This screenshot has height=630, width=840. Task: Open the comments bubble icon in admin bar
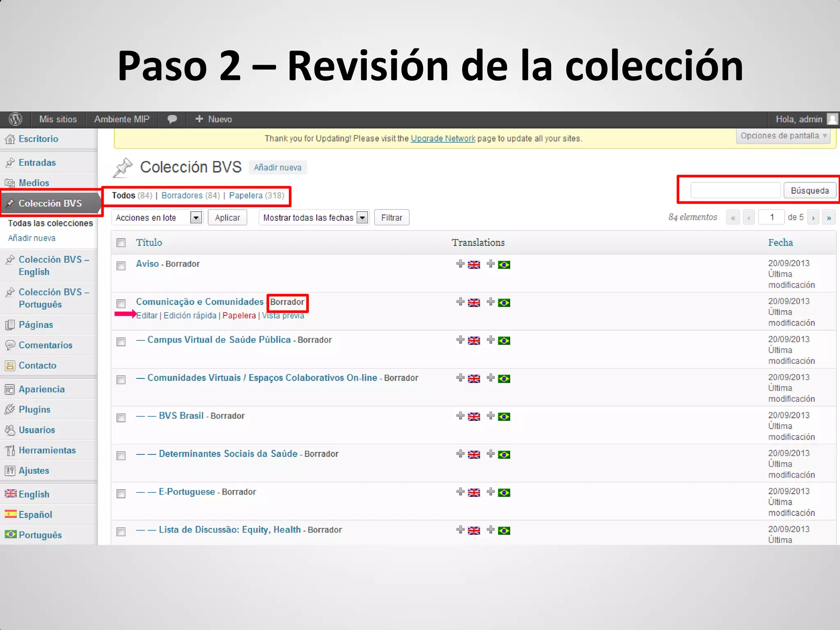172,119
